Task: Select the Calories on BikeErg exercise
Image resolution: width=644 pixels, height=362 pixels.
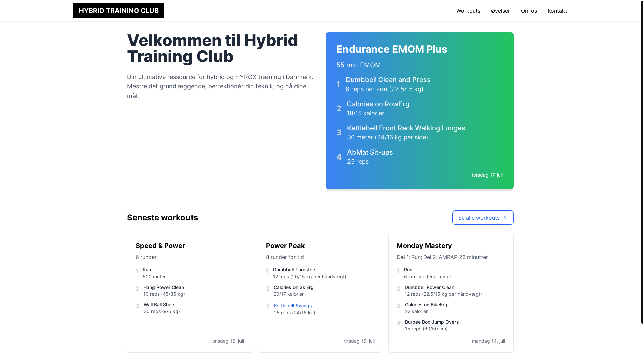Action: click(426, 305)
